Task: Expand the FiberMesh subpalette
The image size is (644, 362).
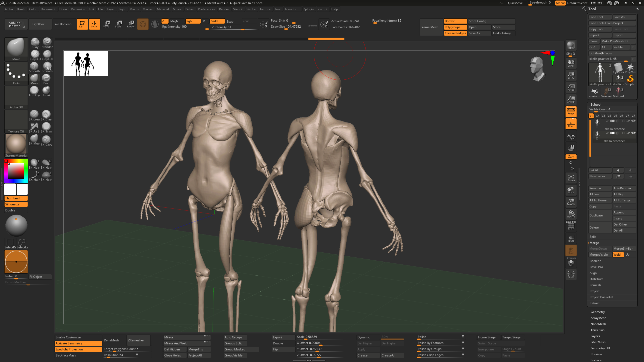Action: click(598, 342)
